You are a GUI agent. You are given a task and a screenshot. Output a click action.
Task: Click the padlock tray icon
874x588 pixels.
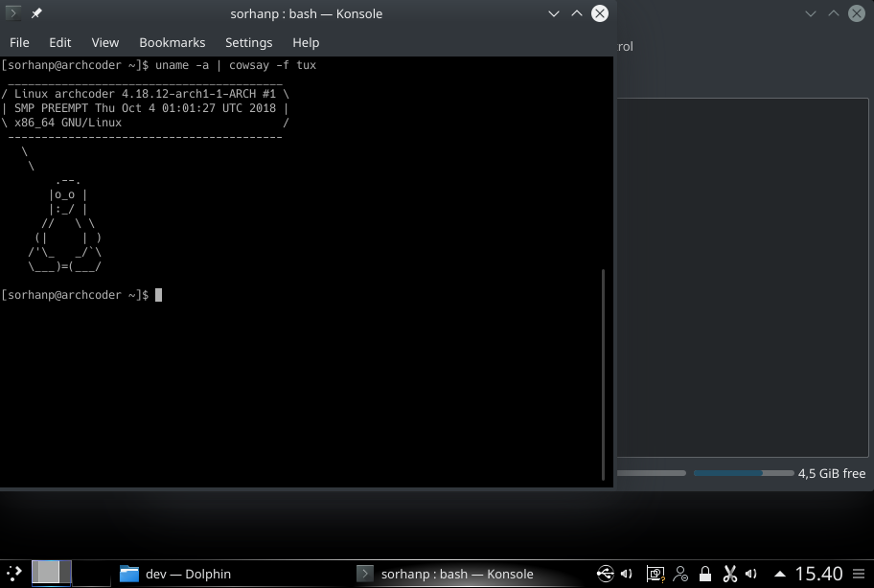tap(705, 574)
